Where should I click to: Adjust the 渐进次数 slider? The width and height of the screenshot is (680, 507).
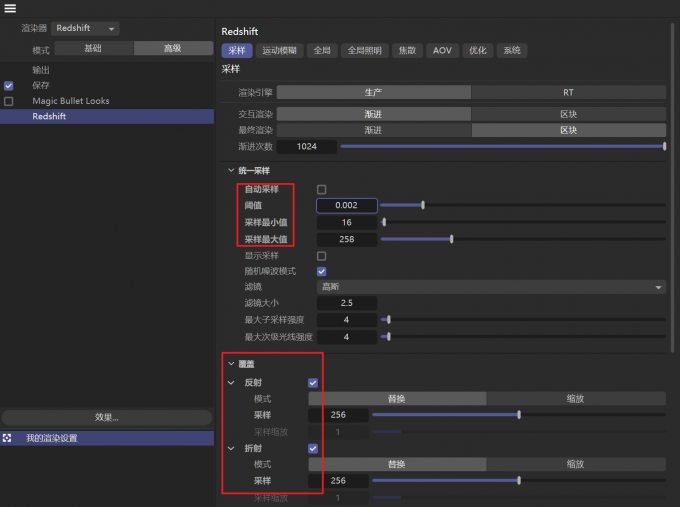(x=503, y=147)
